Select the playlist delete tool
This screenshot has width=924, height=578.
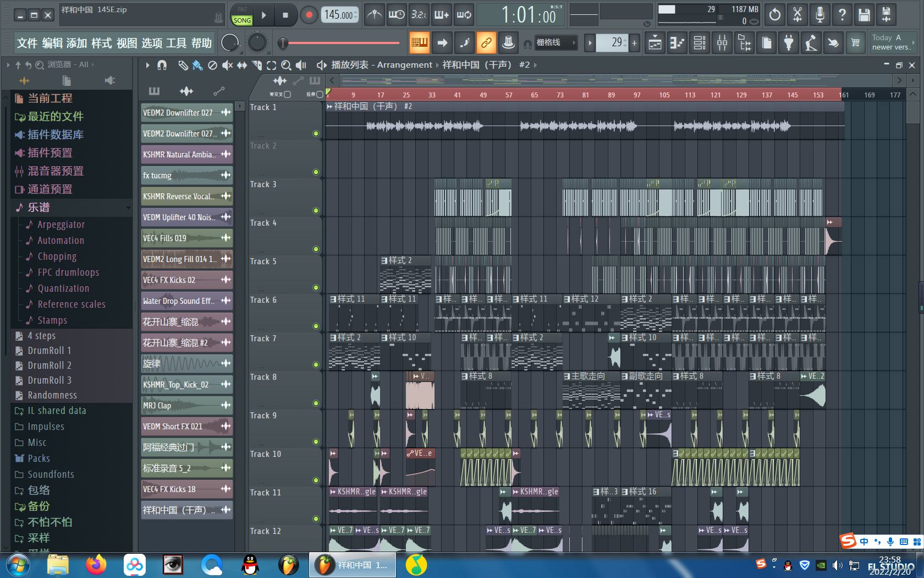pos(212,66)
